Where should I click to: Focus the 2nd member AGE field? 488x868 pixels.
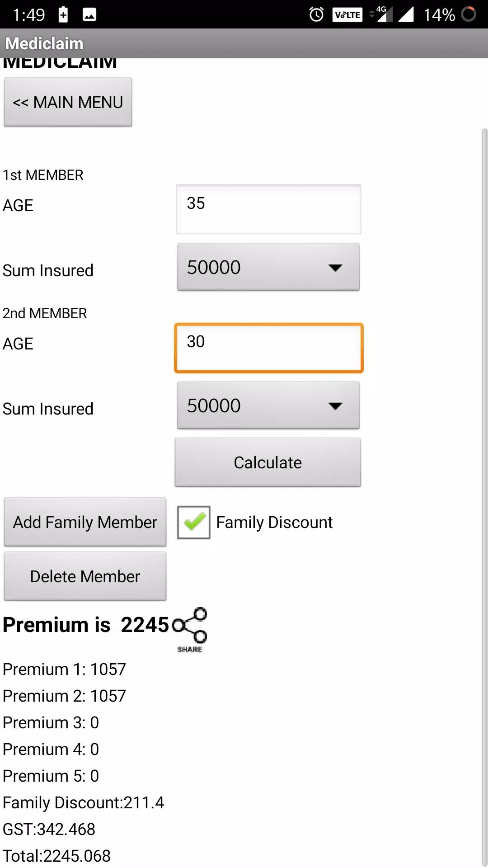268,348
